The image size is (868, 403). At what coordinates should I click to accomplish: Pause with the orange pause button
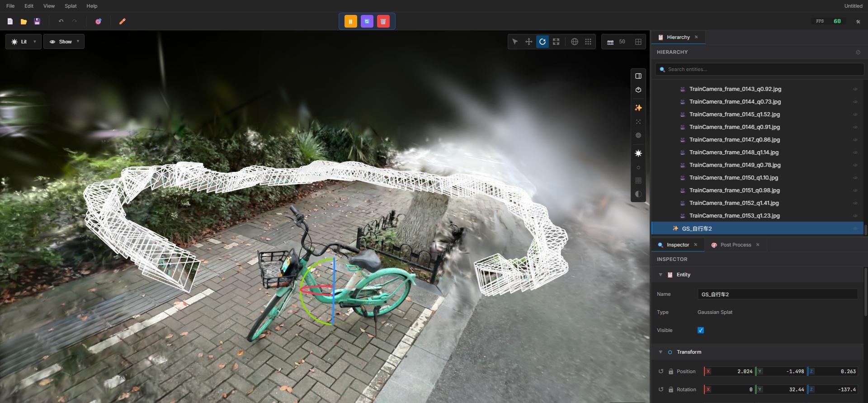tap(351, 21)
